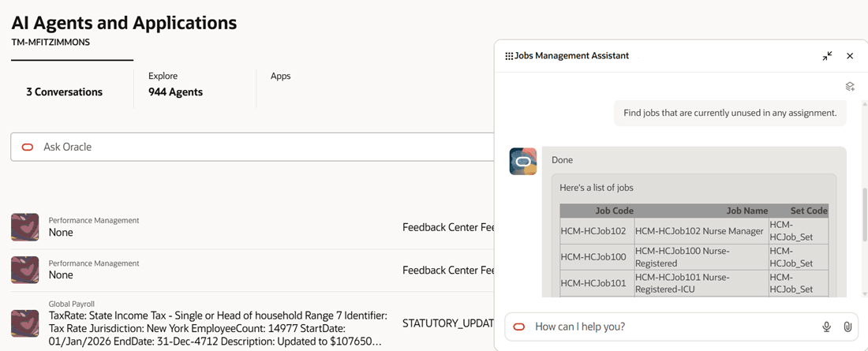Click HCM-HCJob102 Nurse Manager job name
The width and height of the screenshot is (868, 351).
(702, 231)
